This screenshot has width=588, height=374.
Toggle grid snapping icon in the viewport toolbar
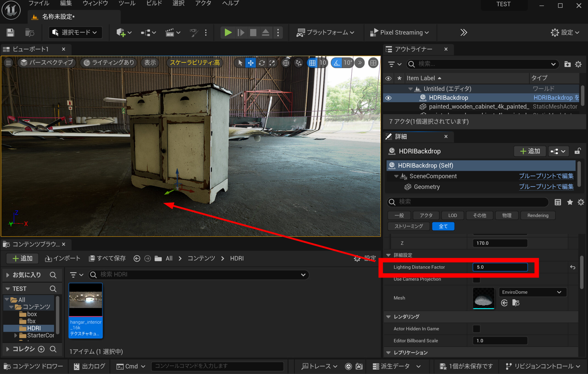click(312, 63)
